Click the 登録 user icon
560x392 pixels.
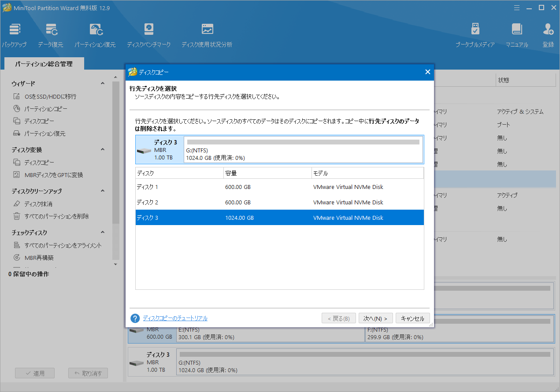548,35
